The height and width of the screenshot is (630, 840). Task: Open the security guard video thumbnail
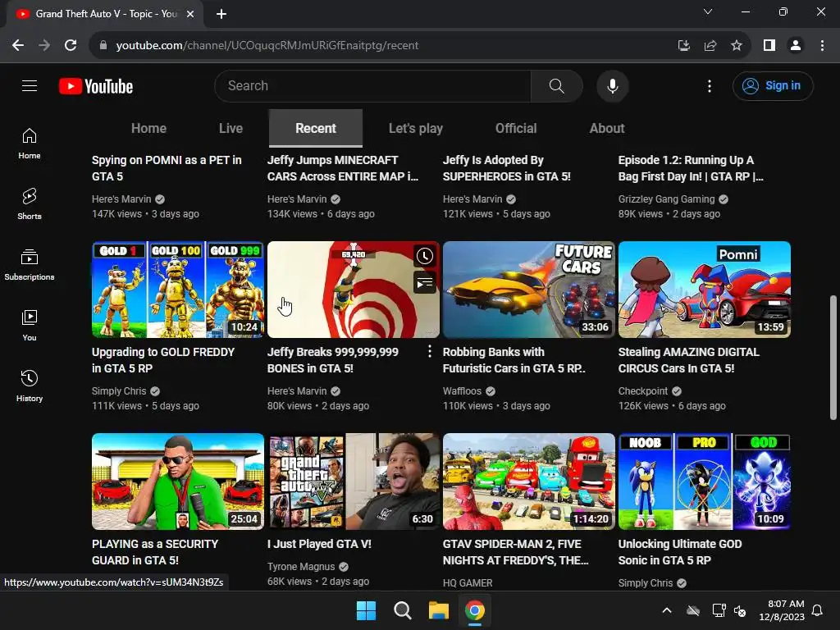pos(178,481)
